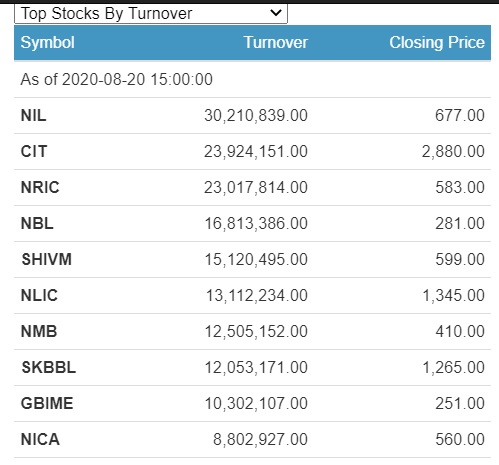Viewport: 499px width, 465px height.
Task: Click the SKBBL closing price 1,265.00
Action: [453, 368]
